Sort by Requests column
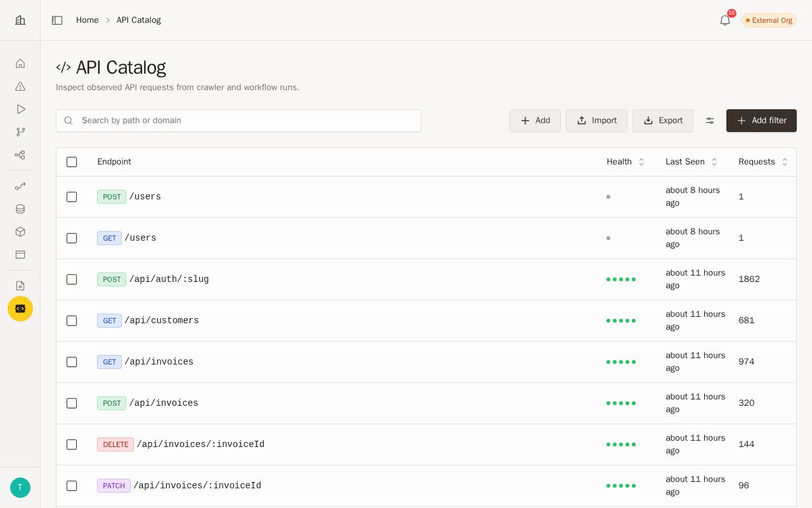Image resolution: width=812 pixels, height=508 pixels. point(763,162)
